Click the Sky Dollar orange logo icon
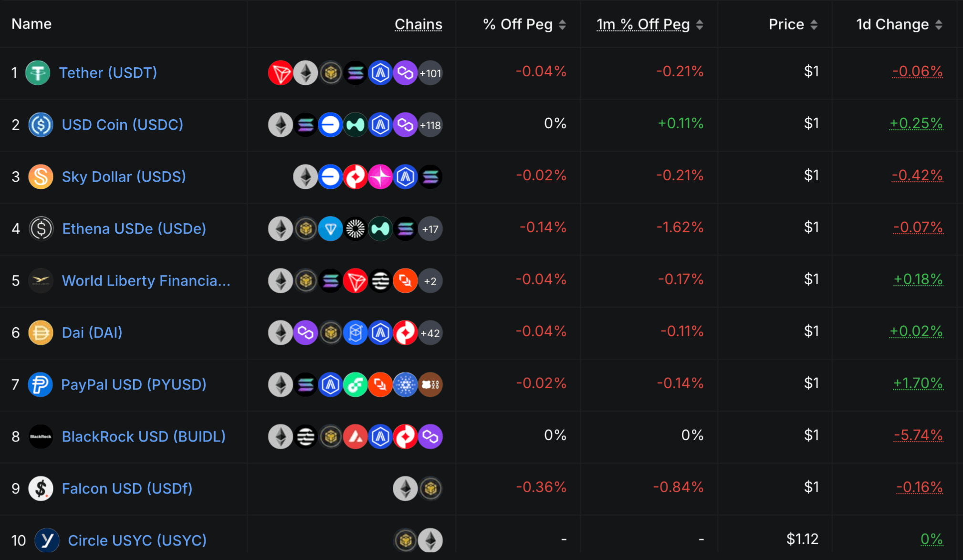The height and width of the screenshot is (560, 963). click(x=41, y=177)
